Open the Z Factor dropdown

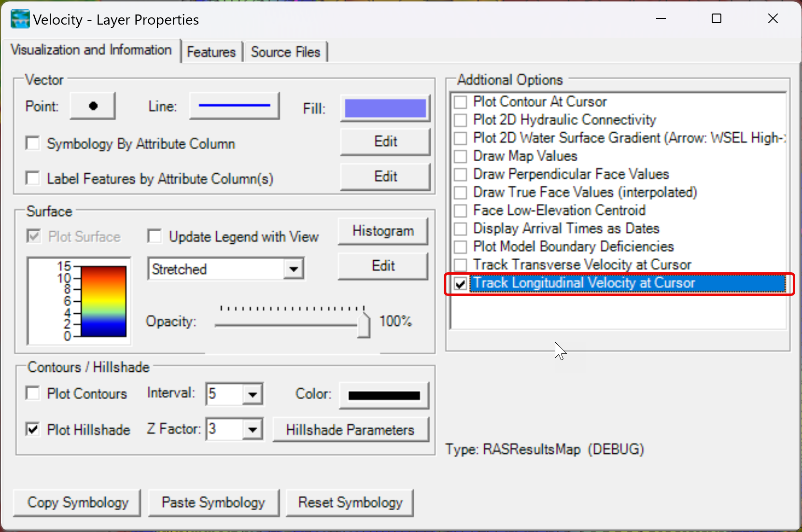click(x=253, y=429)
